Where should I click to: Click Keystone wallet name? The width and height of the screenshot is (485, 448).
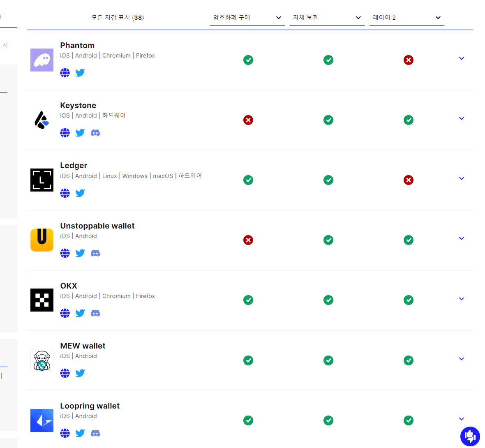[78, 106]
